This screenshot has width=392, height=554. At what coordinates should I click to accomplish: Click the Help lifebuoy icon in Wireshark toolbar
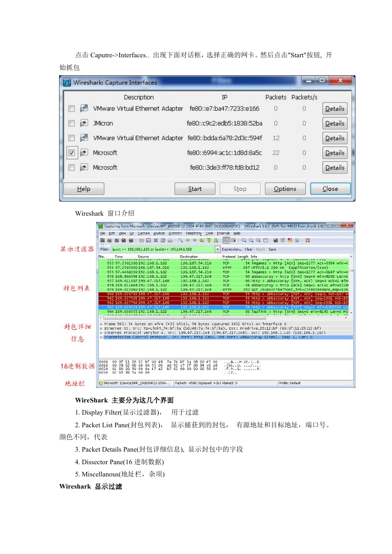click(x=307, y=240)
